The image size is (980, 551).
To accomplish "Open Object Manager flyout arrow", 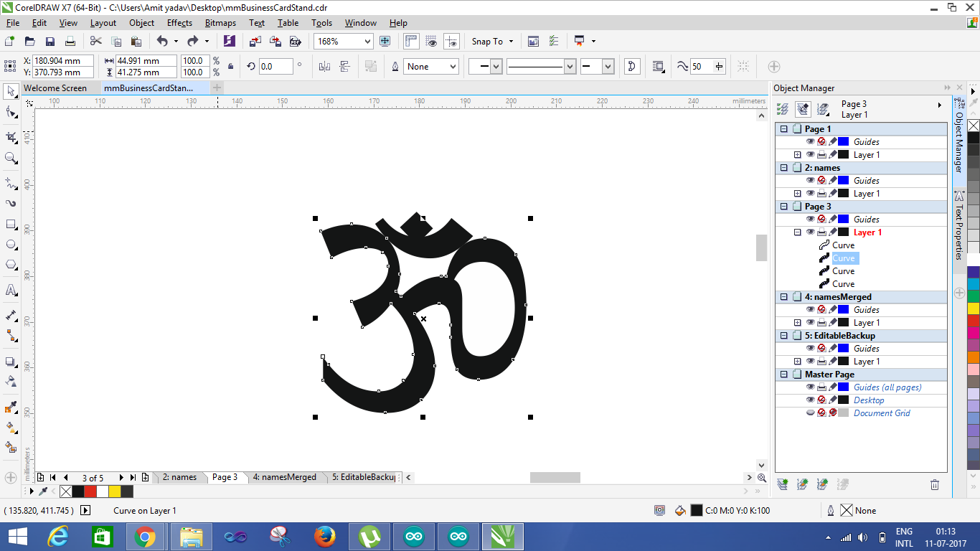I will [x=940, y=105].
